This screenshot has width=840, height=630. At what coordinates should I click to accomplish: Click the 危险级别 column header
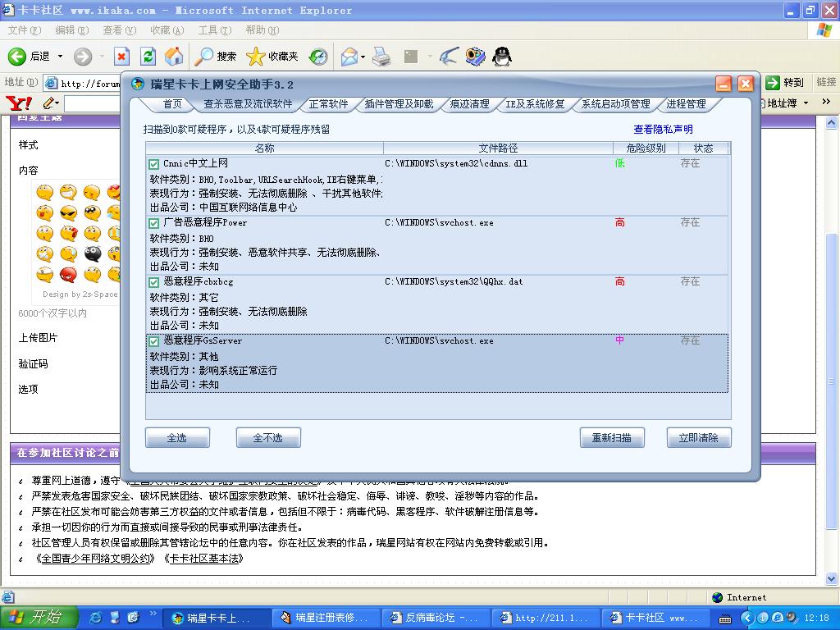click(x=646, y=148)
